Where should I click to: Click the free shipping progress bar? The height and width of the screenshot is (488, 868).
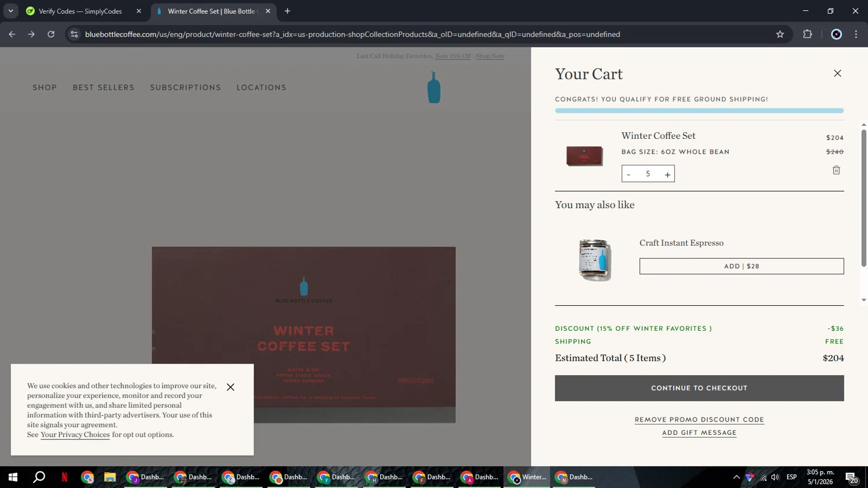coord(699,110)
